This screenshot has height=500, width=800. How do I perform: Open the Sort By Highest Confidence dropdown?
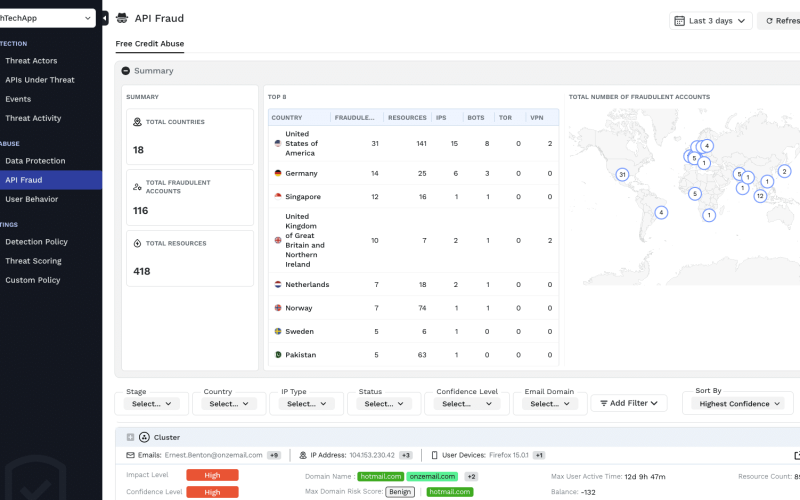point(741,404)
